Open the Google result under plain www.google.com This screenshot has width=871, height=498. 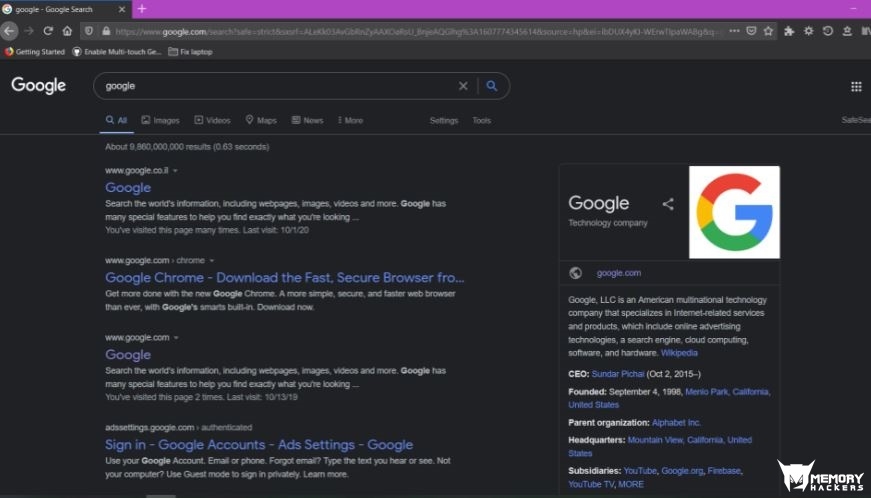[128, 355]
